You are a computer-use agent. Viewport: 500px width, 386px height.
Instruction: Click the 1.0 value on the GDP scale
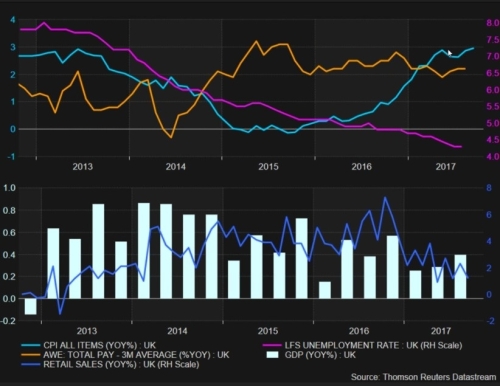[x=9, y=188]
